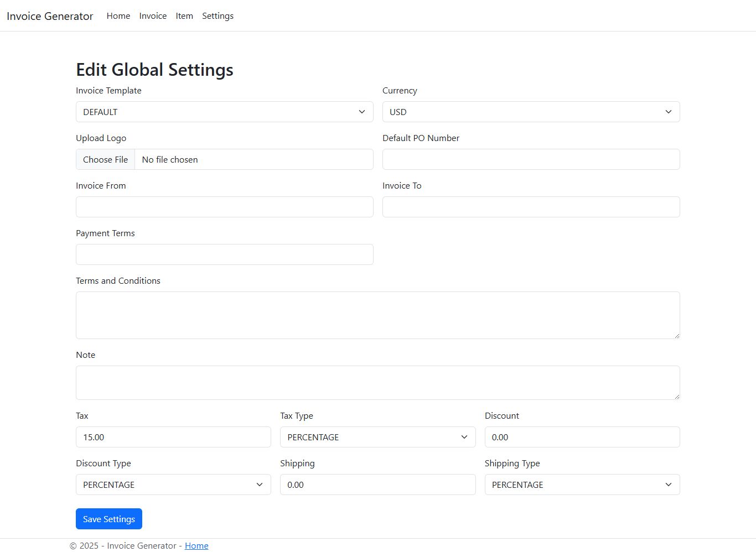Follow the Home link in footer
Screen dimensions: 756x552
pos(196,546)
